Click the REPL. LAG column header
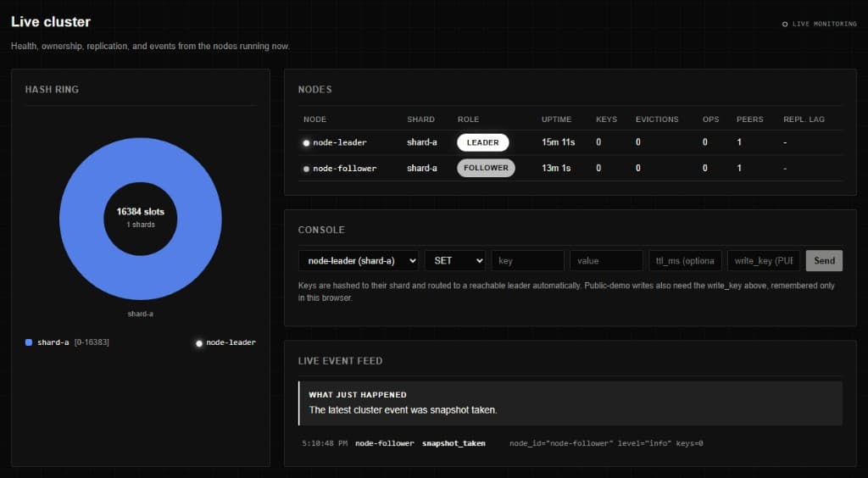Image resolution: width=868 pixels, height=478 pixels. click(804, 119)
